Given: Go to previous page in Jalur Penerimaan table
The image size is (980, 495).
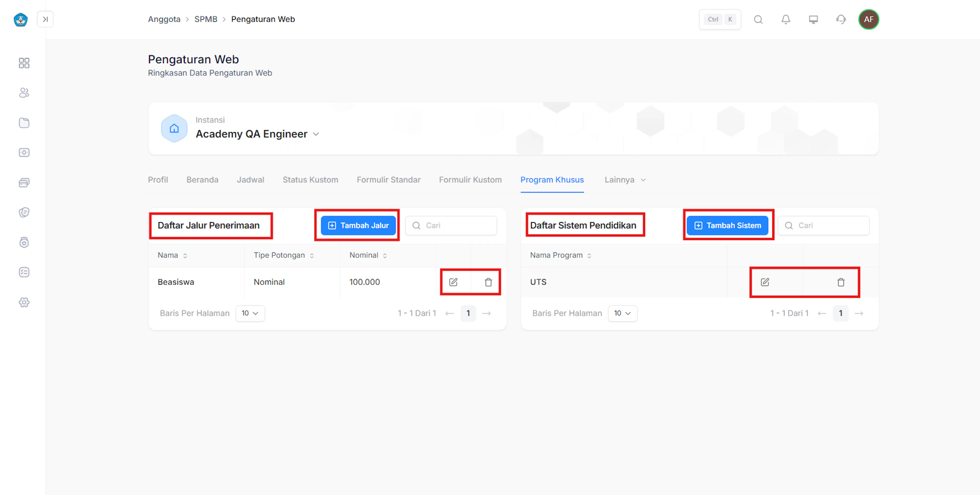Looking at the screenshot, I should point(449,313).
